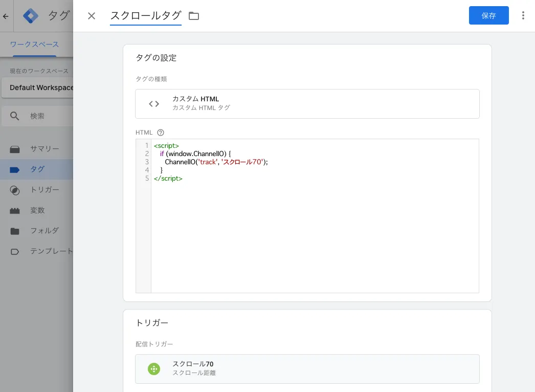Open トリガー in the sidebar

coord(44,190)
